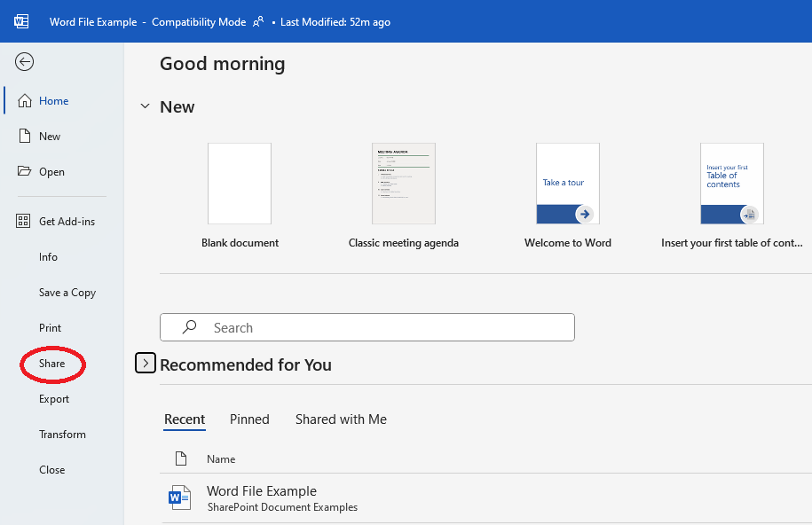Screen dimensions: 812x525
Task: Open Share from the sidebar menu
Action: point(51,364)
